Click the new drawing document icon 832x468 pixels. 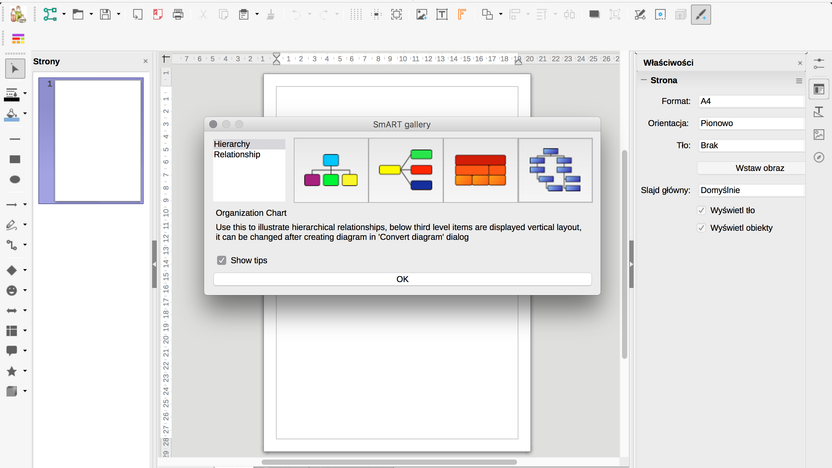pyautogui.click(x=50, y=14)
